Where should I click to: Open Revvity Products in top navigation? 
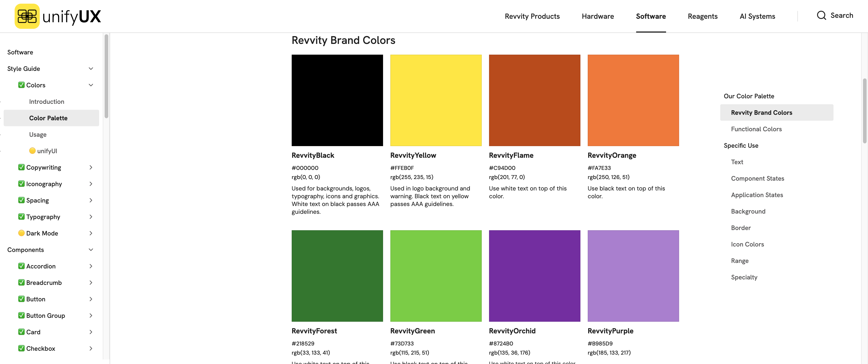coord(532,16)
